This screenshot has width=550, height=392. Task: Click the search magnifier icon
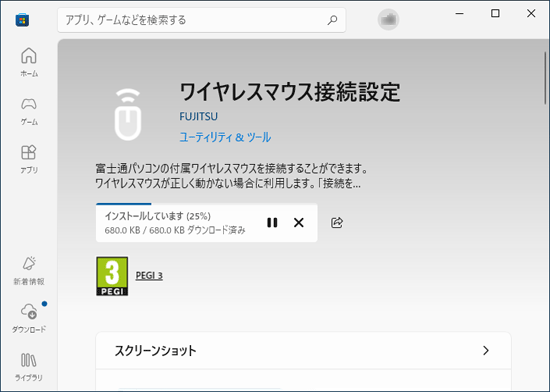coord(332,20)
